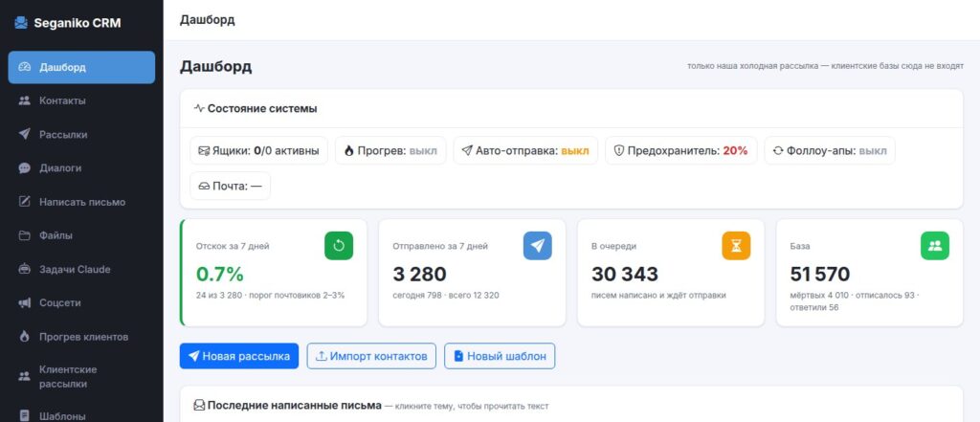Click the Файлы folder icon in sidebar
Screen dimensions: 980x422
tap(24, 235)
